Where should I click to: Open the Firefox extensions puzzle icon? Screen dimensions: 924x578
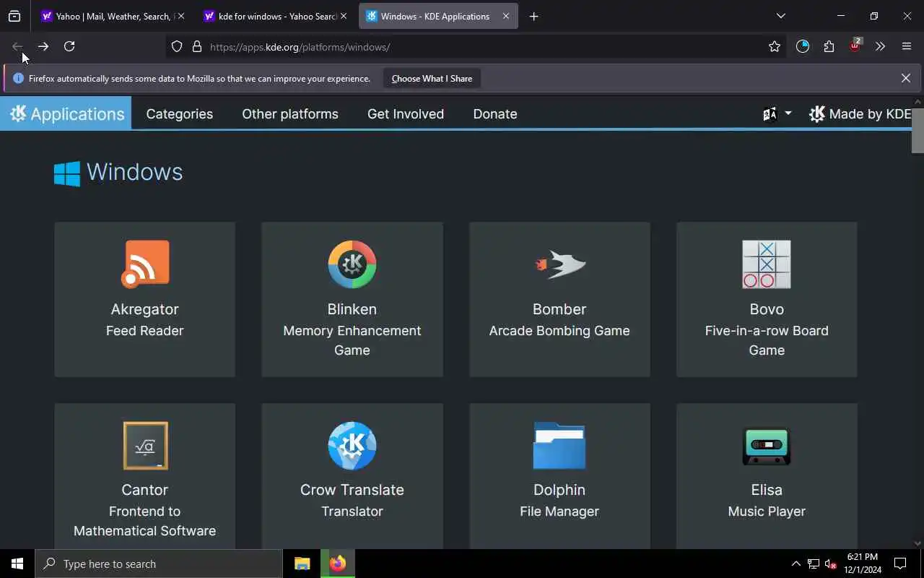point(829,46)
